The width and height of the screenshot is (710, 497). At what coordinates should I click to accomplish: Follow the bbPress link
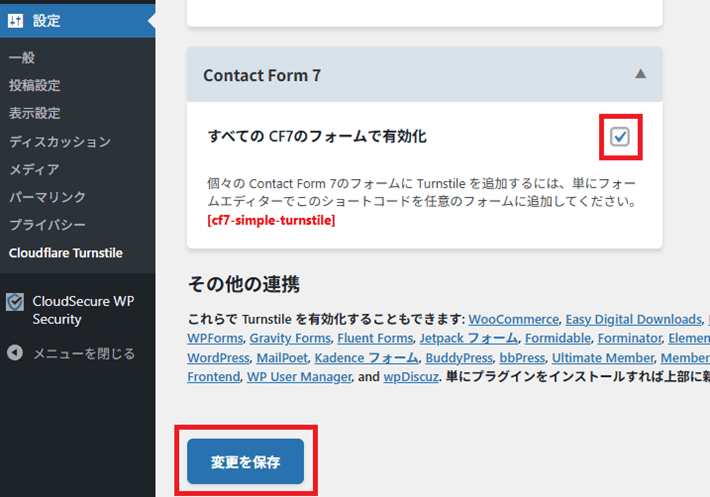click(x=522, y=358)
